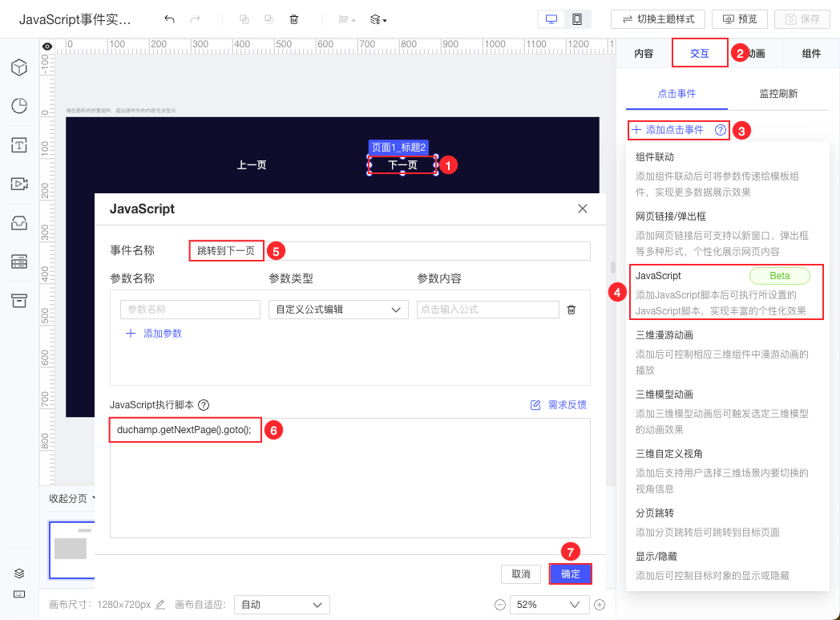Open the archive box sidebar icon
840x620 pixels.
[19, 301]
